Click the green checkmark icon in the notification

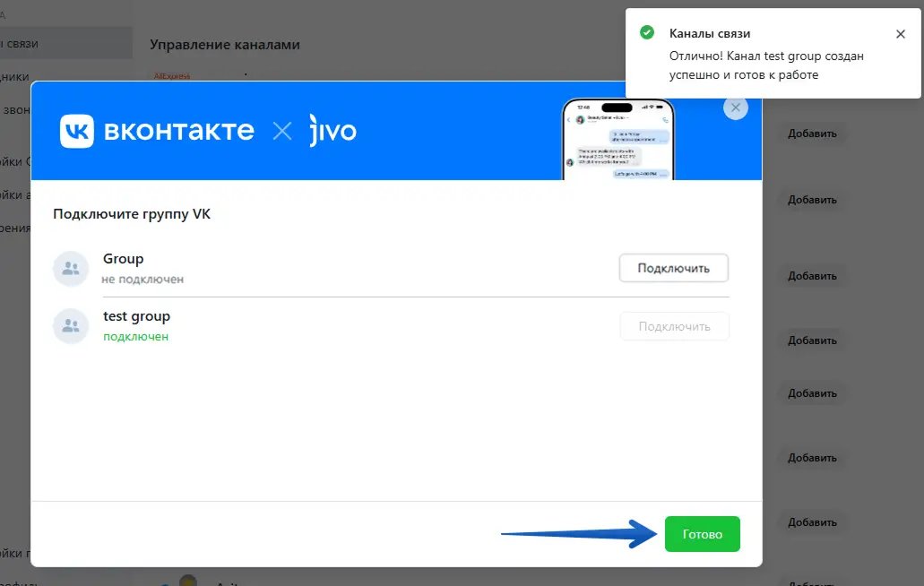click(647, 32)
